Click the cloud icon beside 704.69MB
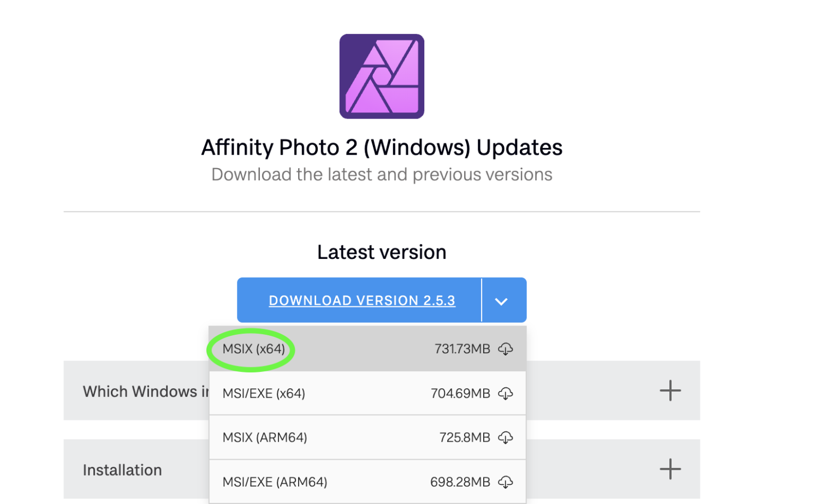 point(506,393)
